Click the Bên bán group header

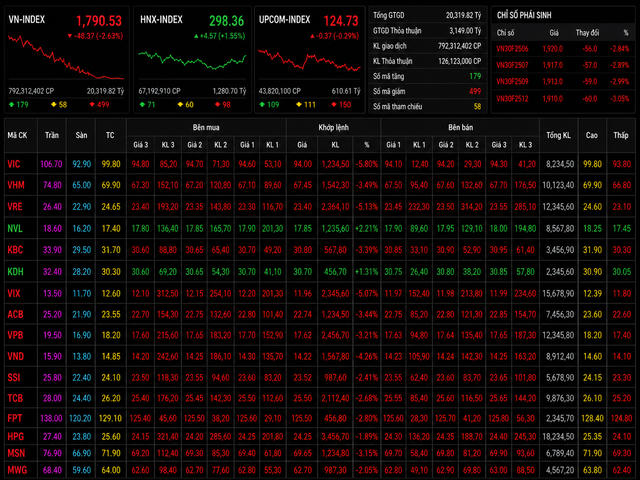(460, 127)
